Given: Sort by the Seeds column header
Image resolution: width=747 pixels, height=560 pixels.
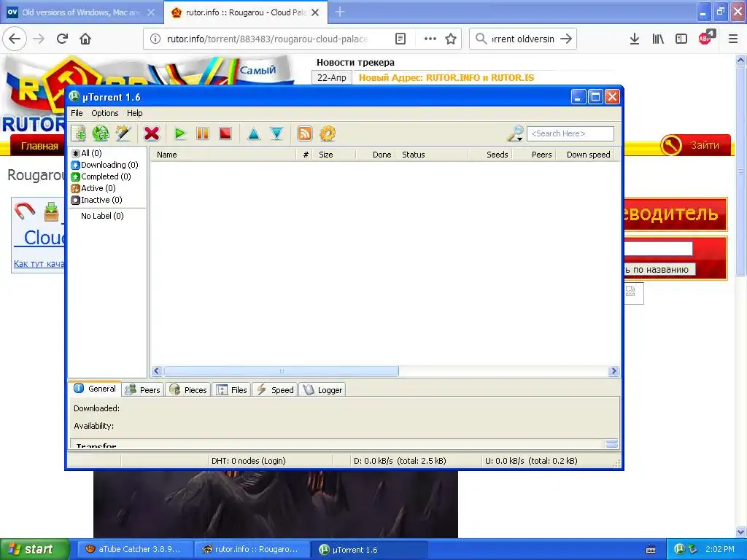Looking at the screenshot, I should 490,155.
